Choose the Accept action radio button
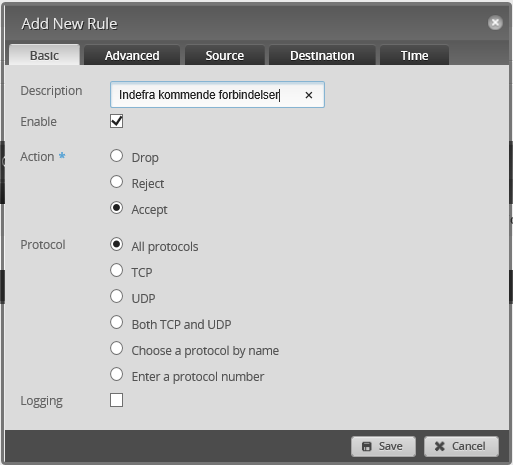 (116, 208)
